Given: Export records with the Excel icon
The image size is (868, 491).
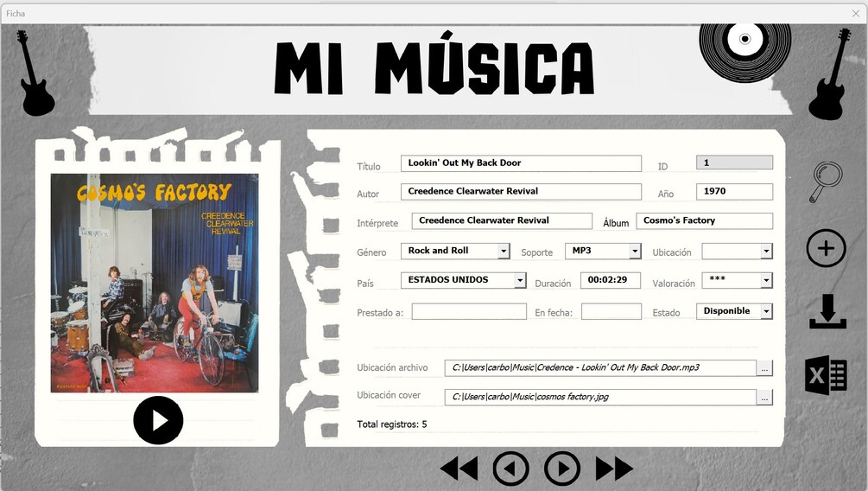Looking at the screenshot, I should coord(826,375).
